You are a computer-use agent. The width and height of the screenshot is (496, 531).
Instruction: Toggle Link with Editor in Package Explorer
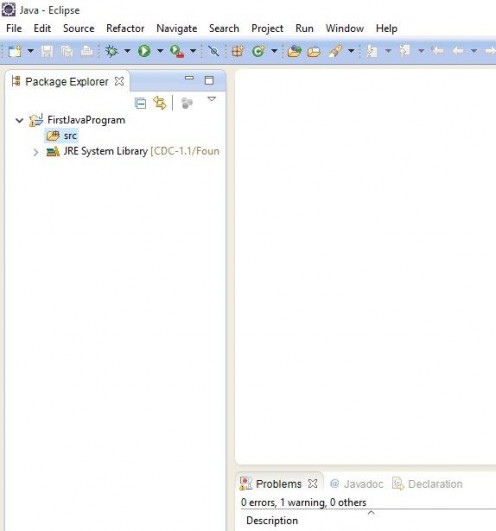(x=160, y=103)
